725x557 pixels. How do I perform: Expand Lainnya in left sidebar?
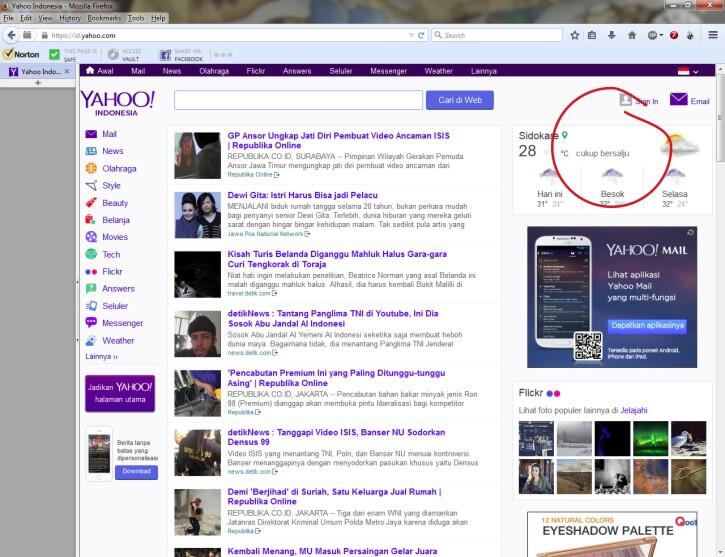pos(101,356)
